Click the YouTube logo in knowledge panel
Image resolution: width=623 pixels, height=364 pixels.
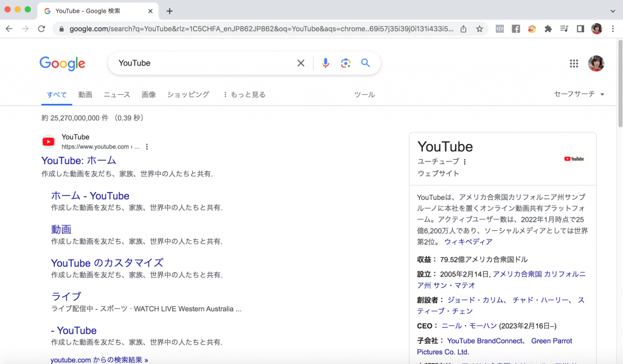pyautogui.click(x=574, y=159)
